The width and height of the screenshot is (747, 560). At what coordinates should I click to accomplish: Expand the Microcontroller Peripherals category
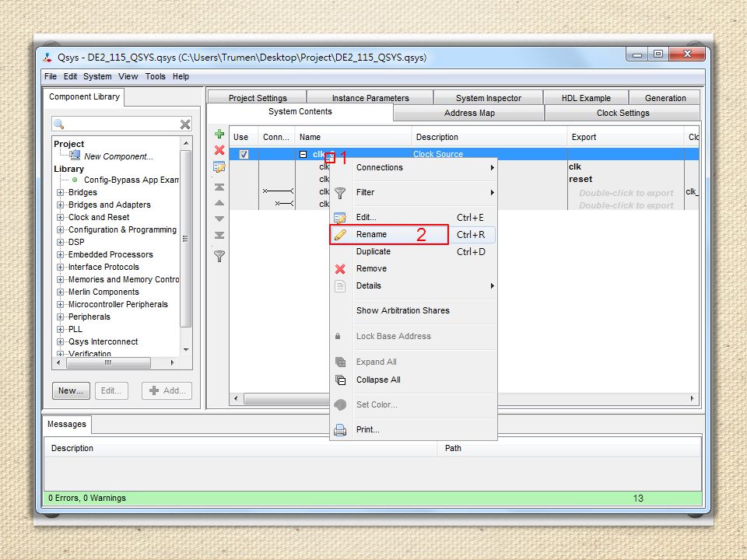point(61,304)
